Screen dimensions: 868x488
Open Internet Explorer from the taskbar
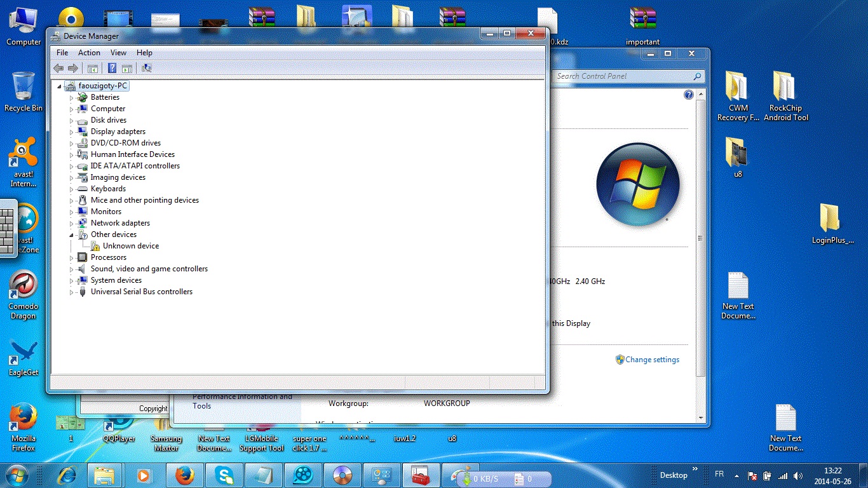tap(67, 475)
